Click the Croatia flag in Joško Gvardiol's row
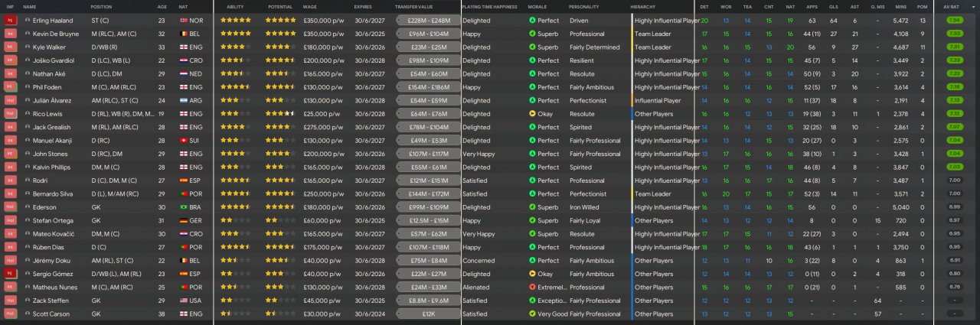This screenshot has width=980, height=325. pyautogui.click(x=182, y=60)
